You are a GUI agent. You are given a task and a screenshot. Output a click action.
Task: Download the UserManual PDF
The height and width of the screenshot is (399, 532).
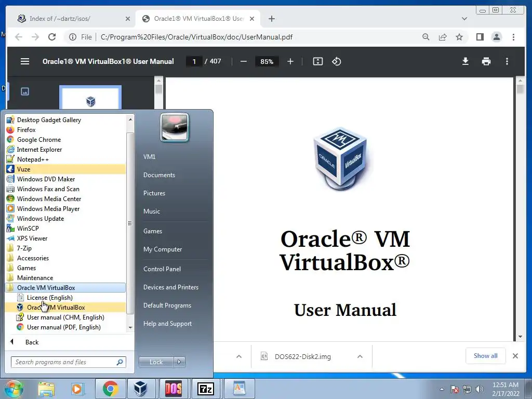465,61
